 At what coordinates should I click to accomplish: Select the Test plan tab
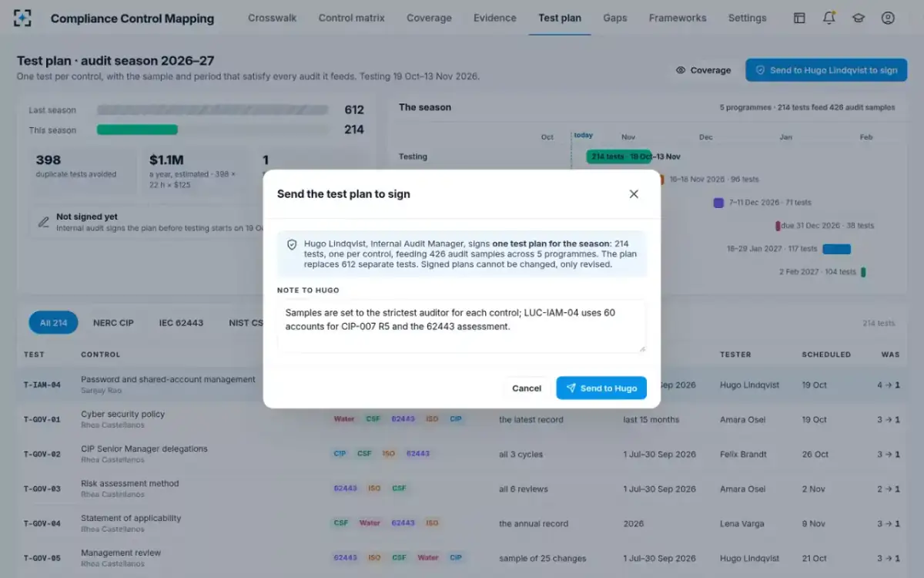560,18
